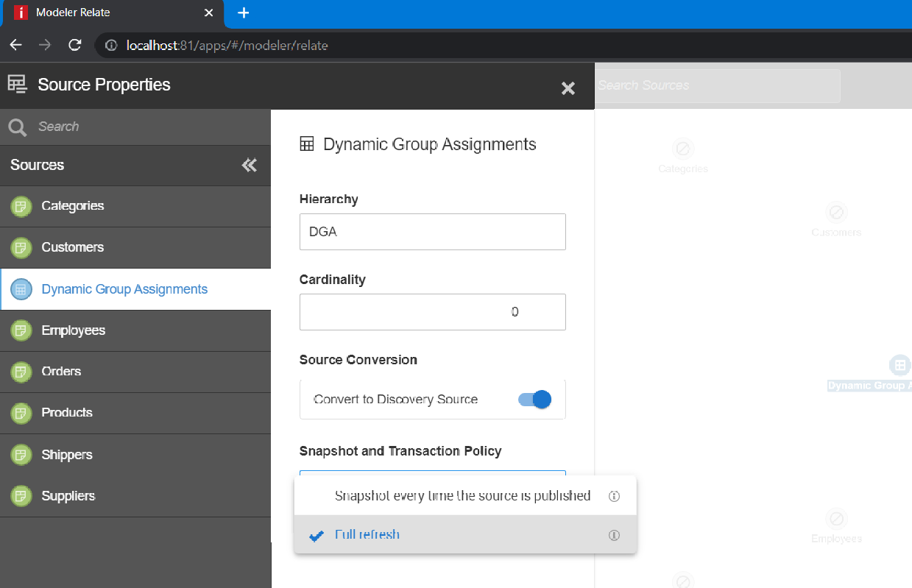
Task: Close the Modeler Relate browser tab
Action: click(x=209, y=13)
